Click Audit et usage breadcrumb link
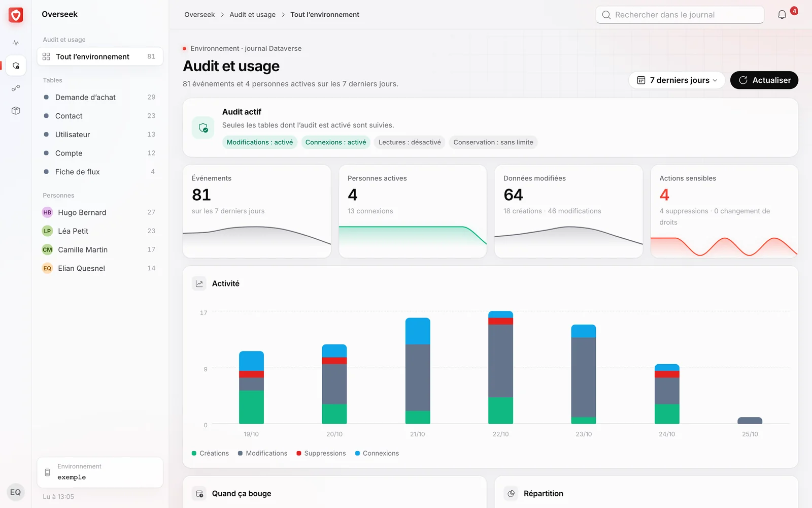Screen dimensions: 812x508 [x=252, y=15]
